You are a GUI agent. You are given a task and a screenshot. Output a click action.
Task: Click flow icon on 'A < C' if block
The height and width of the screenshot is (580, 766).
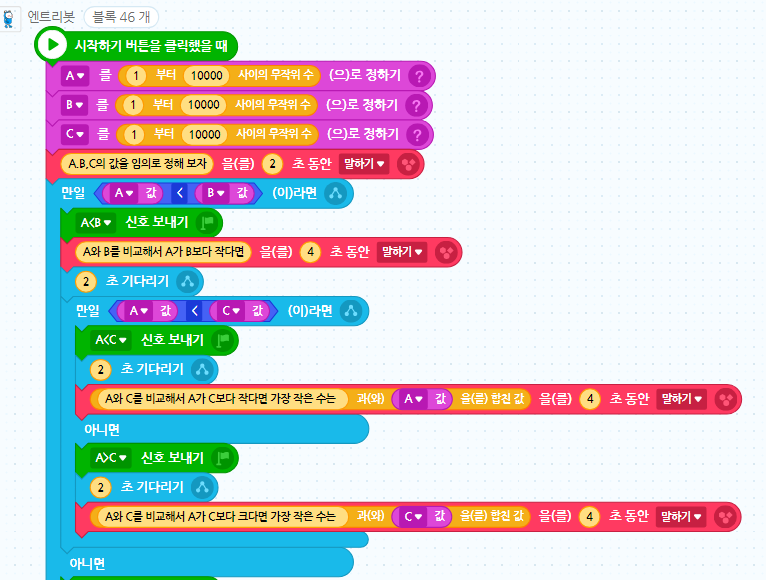351,311
